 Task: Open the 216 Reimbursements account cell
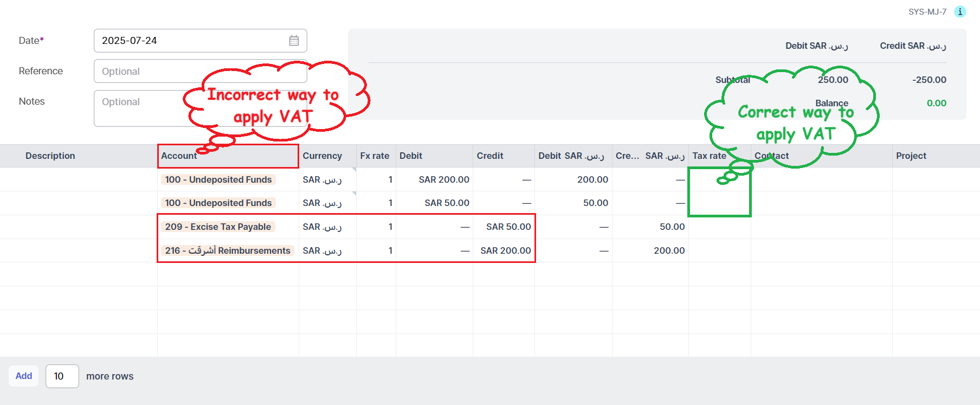(228, 250)
